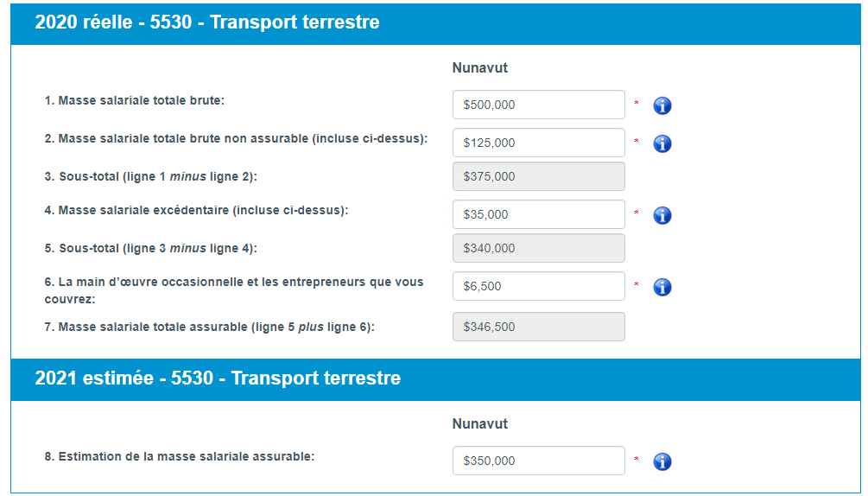868x496 pixels.
Task: Click the read-only $375,000 subtotal field
Action: 538,176
